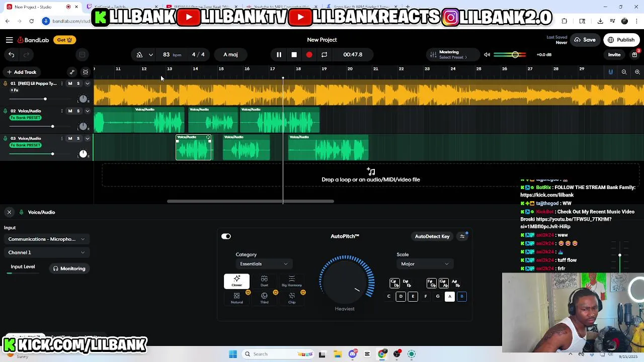Select the Duet AutoPitch preset
This screenshot has width=644, height=362.
[x=264, y=282]
